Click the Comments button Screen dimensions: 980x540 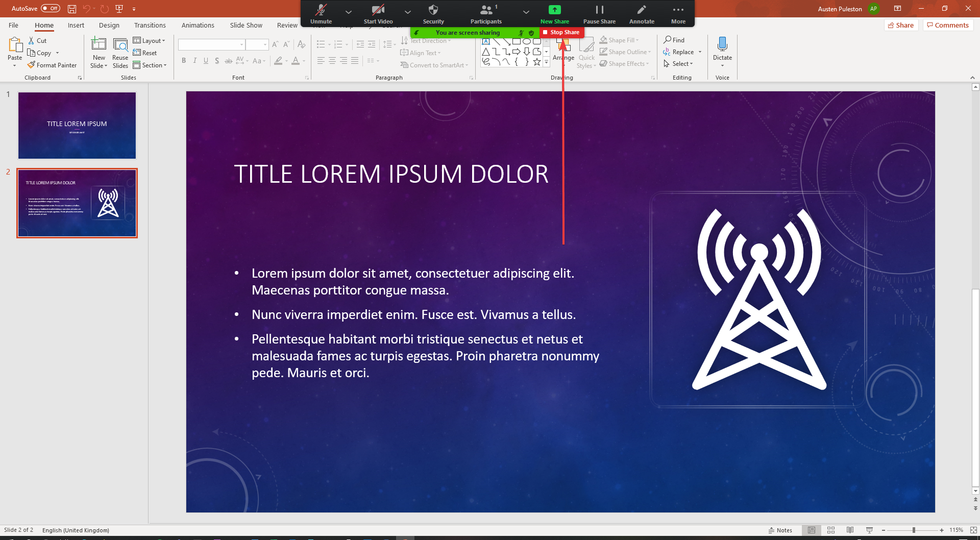tap(948, 25)
